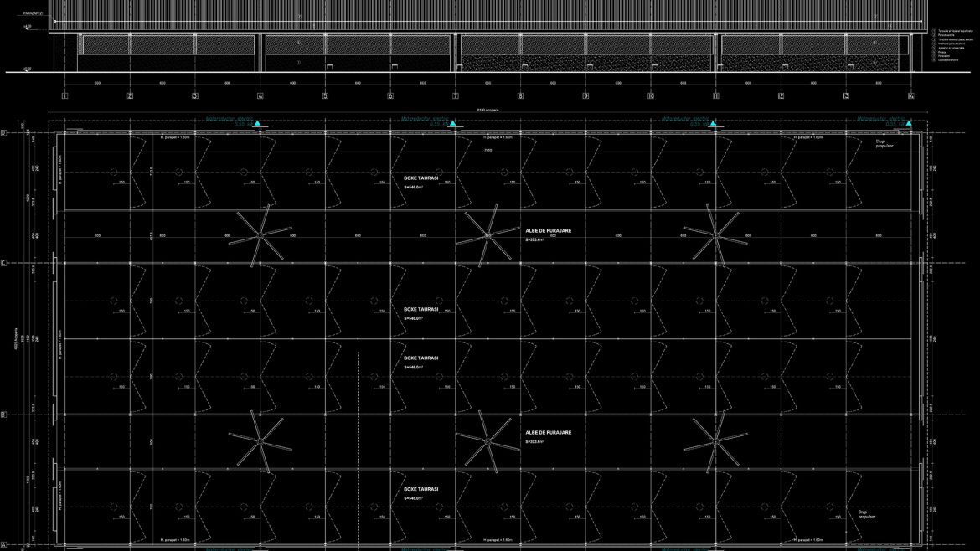This screenshot has width=980, height=551.
Task: Click row axis marker B
Action: click(3, 415)
